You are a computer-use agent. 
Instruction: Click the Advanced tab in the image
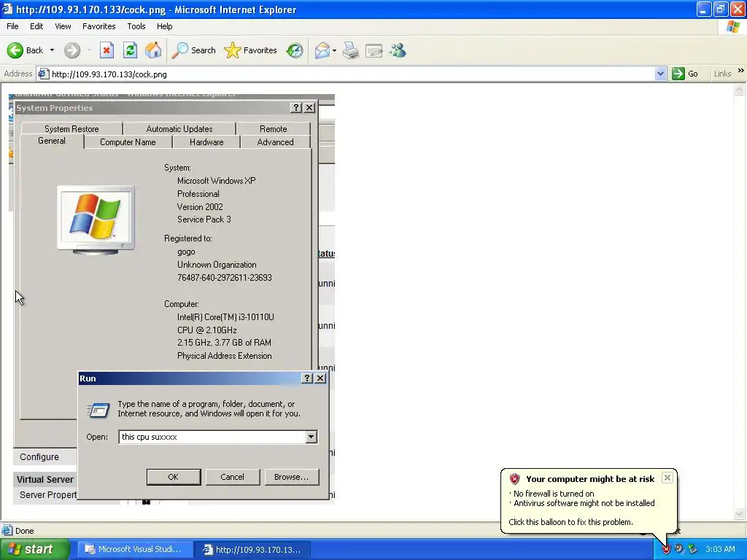(275, 142)
